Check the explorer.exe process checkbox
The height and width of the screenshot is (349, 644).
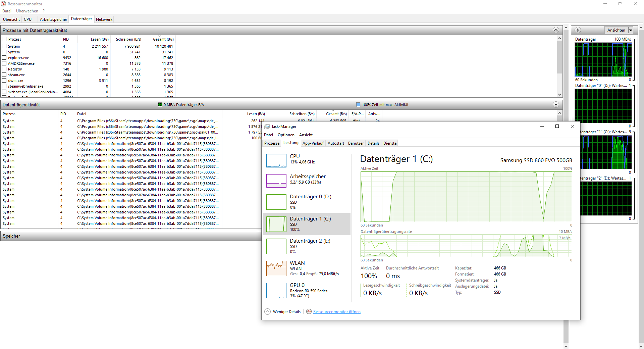(x=4, y=58)
